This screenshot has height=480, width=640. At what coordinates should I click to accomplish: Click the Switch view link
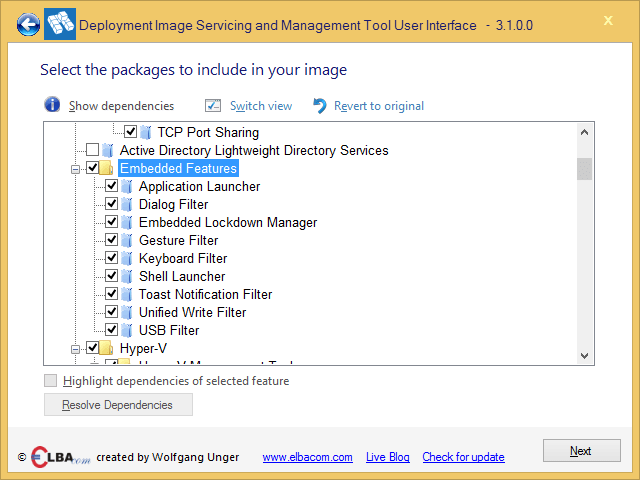pos(261,106)
